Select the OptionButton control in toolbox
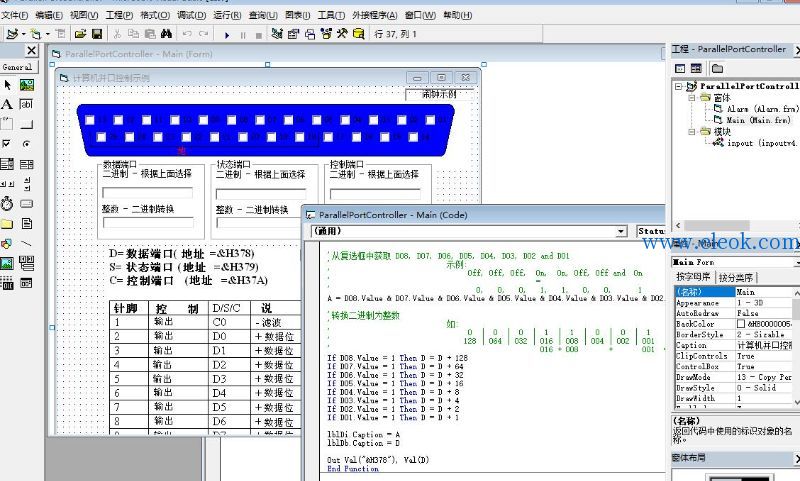 click(x=27, y=144)
